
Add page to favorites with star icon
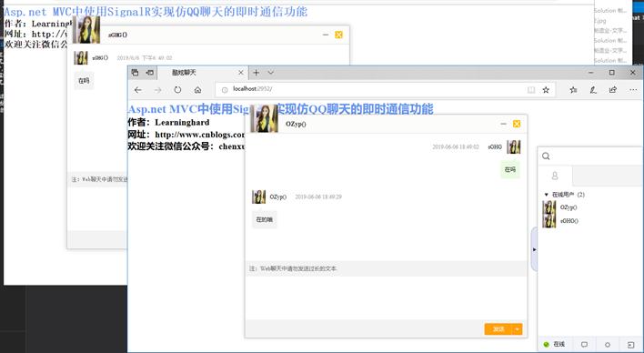(546, 89)
